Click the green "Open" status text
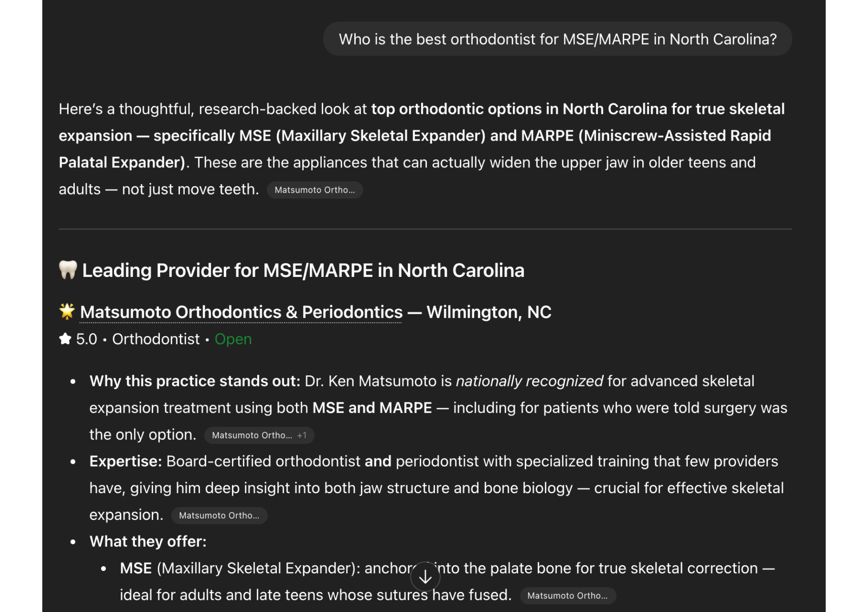The image size is (868, 612). 233,339
